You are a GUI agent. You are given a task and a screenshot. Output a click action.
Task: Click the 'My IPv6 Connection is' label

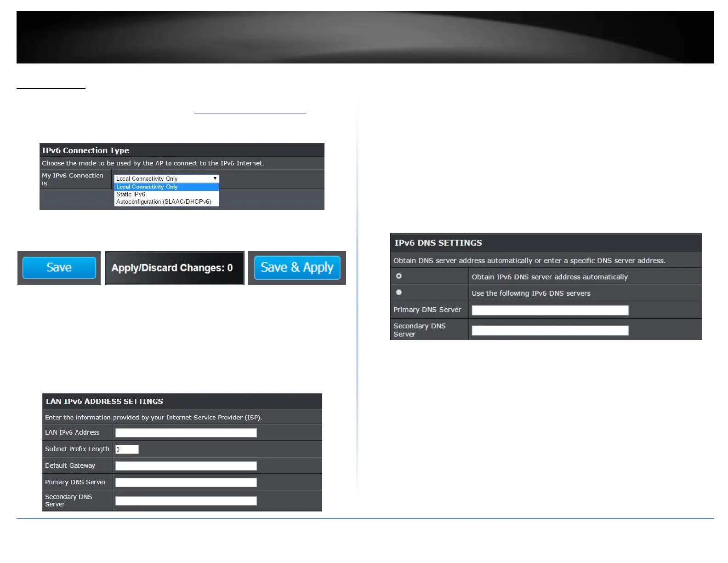[73, 179]
